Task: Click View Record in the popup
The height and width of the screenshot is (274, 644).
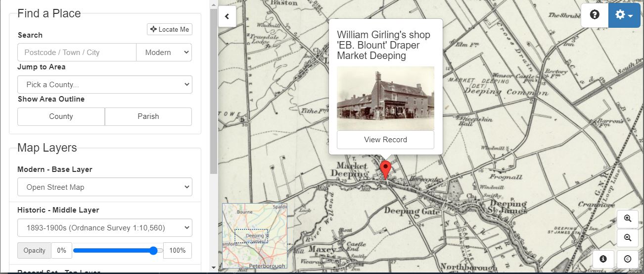Action: coord(385,140)
